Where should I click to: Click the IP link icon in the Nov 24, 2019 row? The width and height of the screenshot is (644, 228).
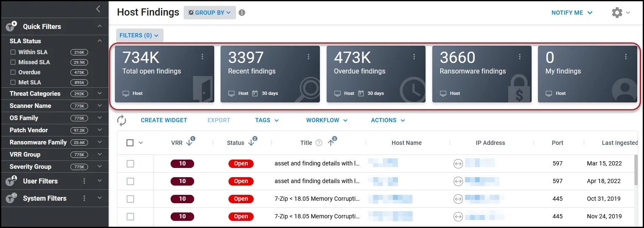coord(458,217)
